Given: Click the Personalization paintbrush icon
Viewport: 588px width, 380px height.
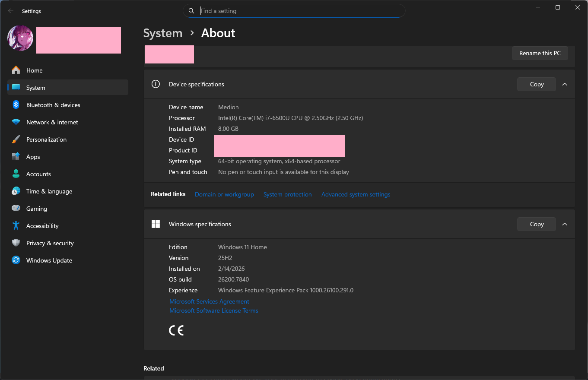Looking at the screenshot, I should pos(16,139).
